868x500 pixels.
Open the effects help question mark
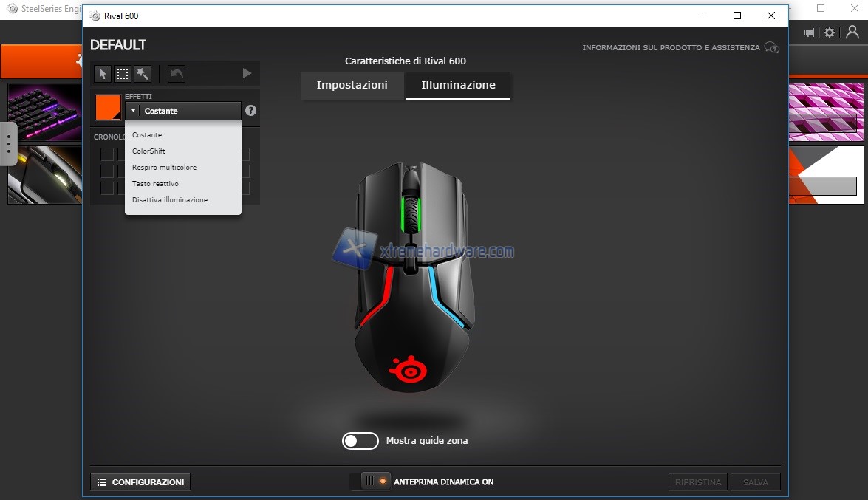tap(251, 111)
